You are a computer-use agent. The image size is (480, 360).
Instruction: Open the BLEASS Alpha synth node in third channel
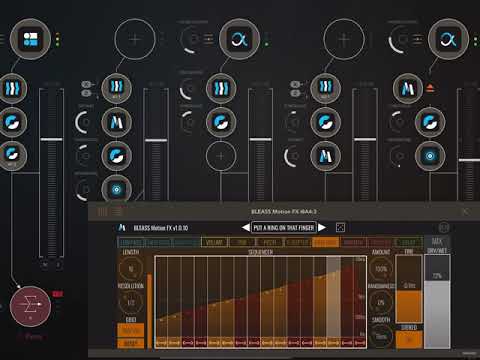[x=239, y=39]
